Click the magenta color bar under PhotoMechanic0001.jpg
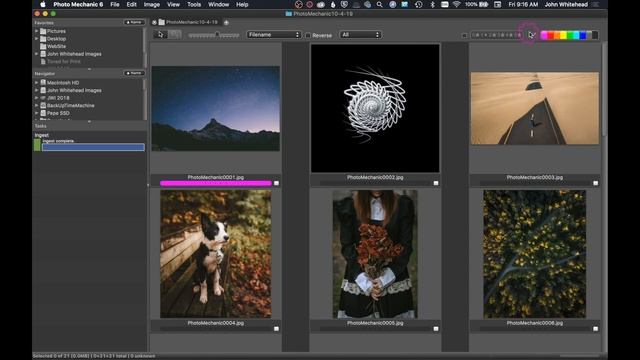Screen dimensions: 640x360 [216, 183]
